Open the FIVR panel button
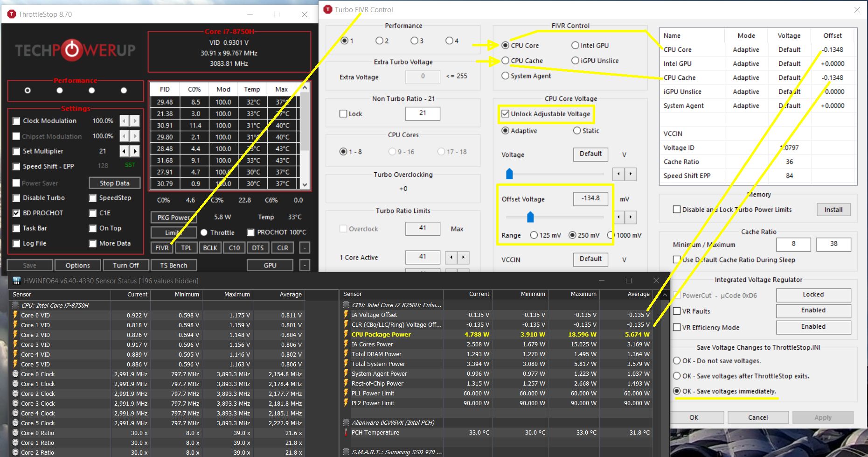The image size is (868, 457). pos(162,248)
